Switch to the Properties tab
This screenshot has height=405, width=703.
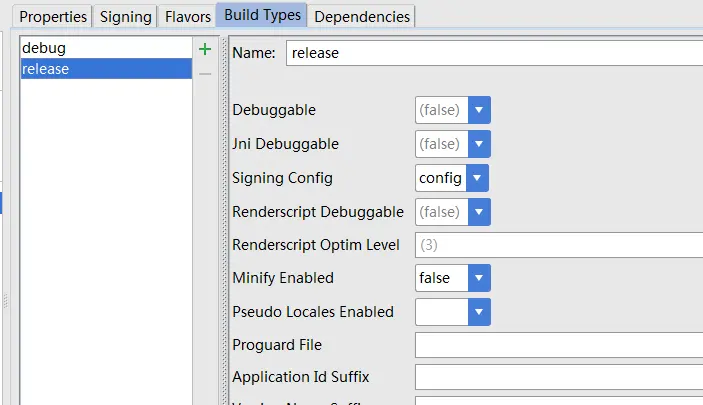pos(53,17)
